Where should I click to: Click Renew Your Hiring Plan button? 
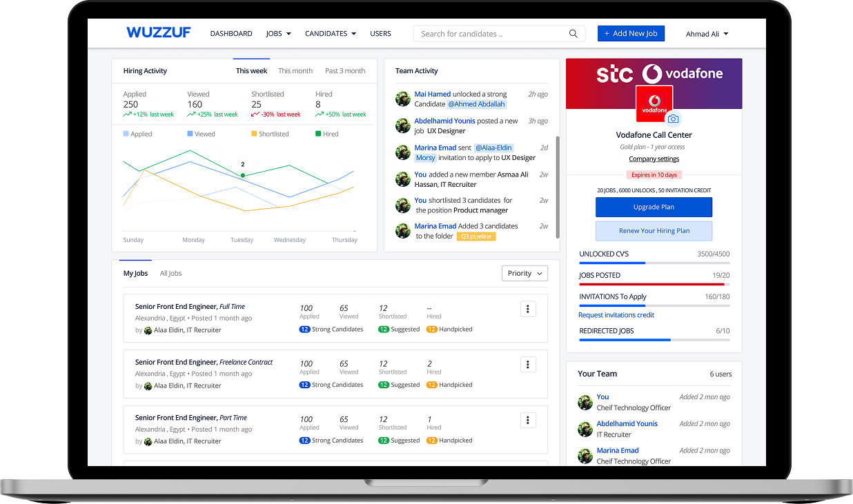click(654, 231)
